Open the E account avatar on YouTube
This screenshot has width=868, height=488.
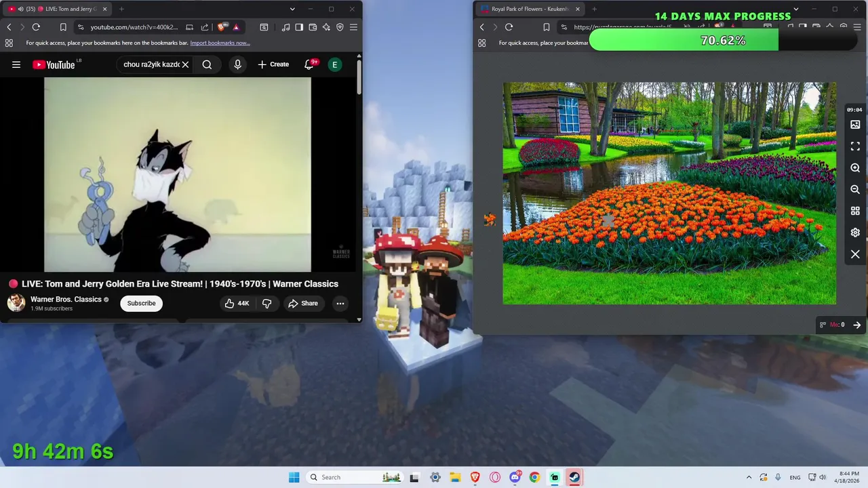pos(334,64)
